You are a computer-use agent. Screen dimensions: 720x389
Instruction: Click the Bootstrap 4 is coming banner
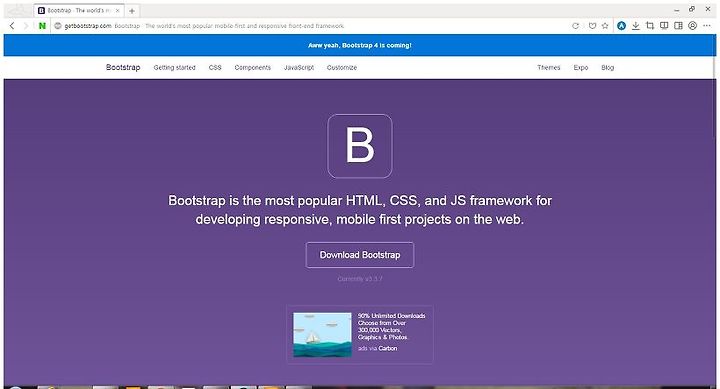point(360,45)
